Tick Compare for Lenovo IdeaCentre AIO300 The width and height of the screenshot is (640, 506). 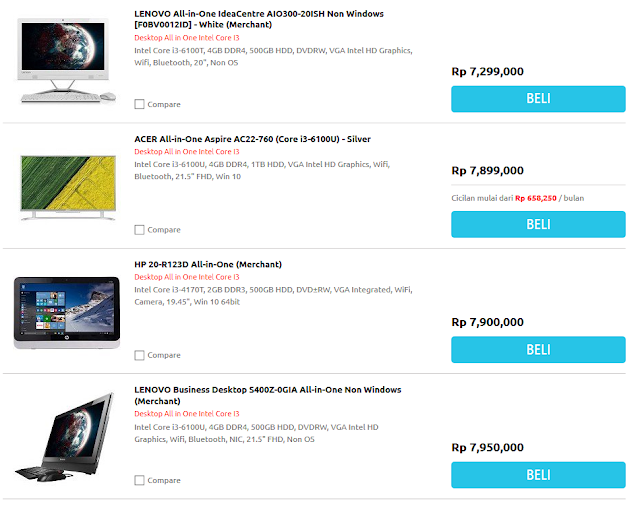(x=139, y=104)
